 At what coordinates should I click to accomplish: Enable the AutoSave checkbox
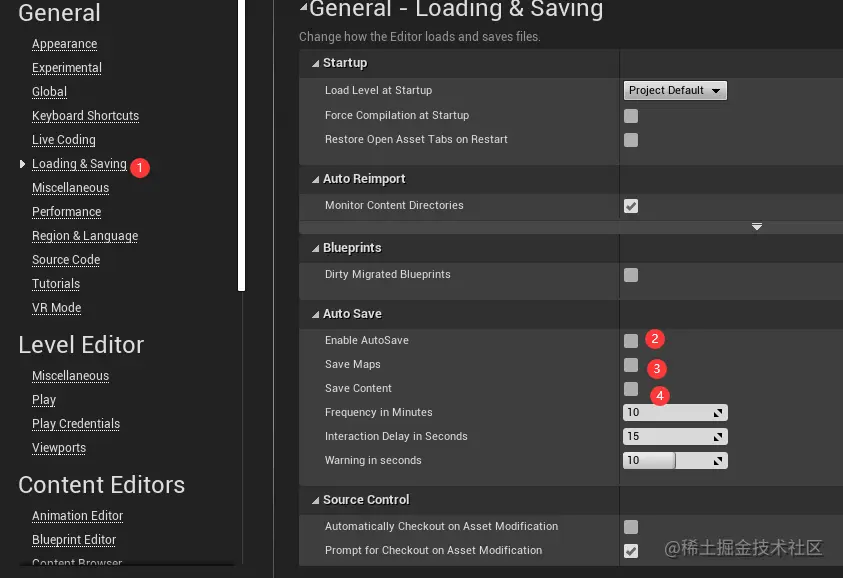pyautogui.click(x=631, y=340)
